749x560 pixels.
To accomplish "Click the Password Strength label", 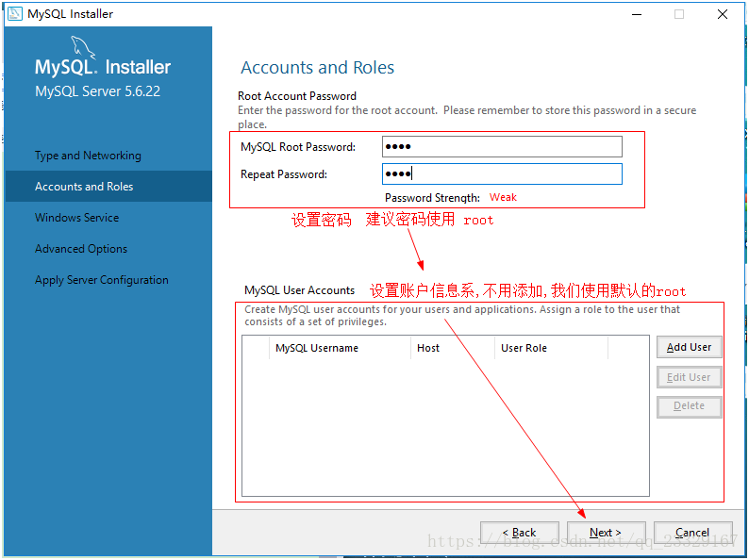I will 432,198.
